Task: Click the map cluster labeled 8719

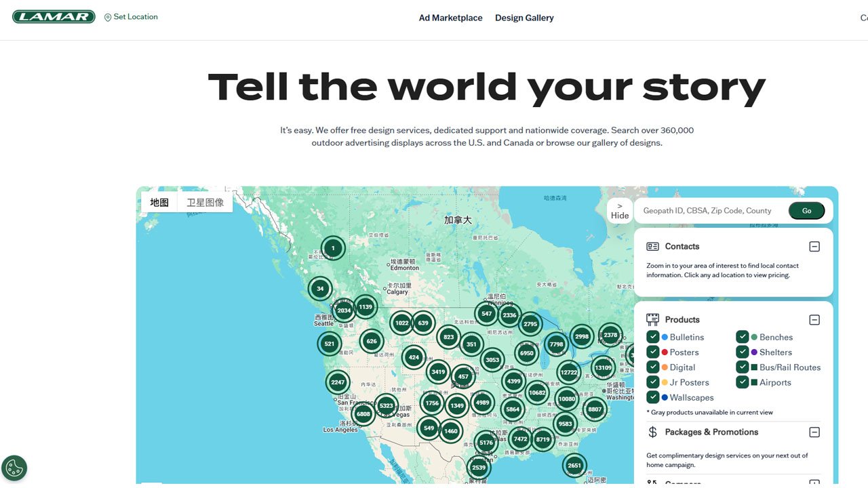Action: tap(542, 439)
